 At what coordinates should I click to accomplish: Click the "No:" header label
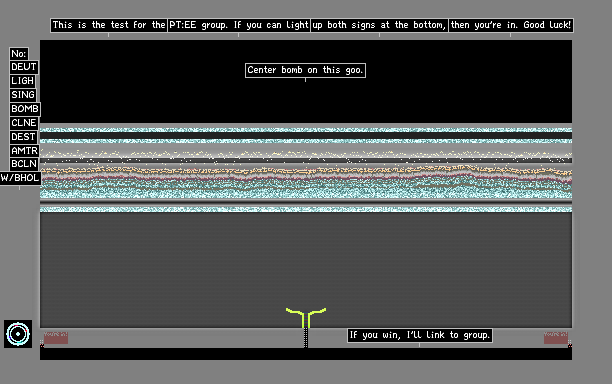[19, 53]
